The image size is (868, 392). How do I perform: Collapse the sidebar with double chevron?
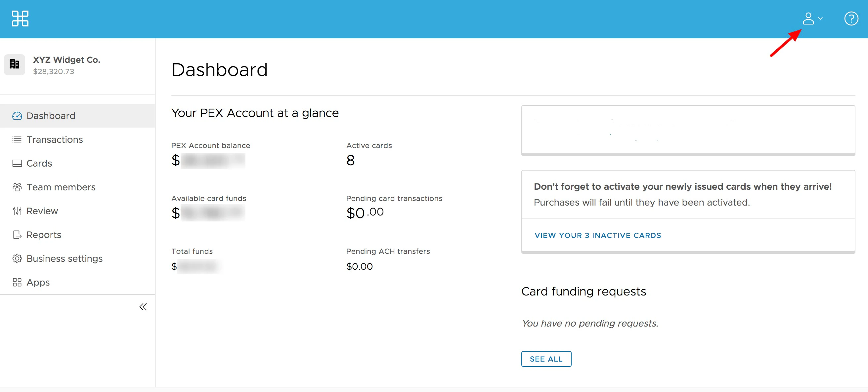143,307
